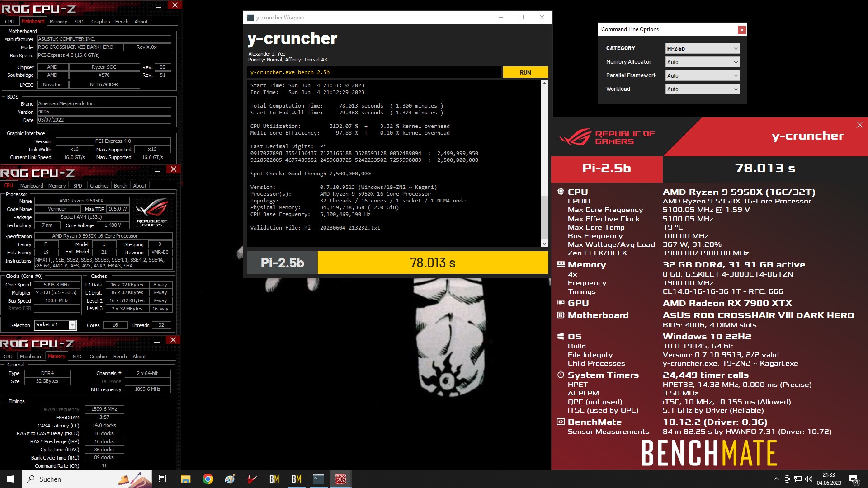Click the GPU card icon in BenchMate panel

pyautogui.click(x=561, y=303)
